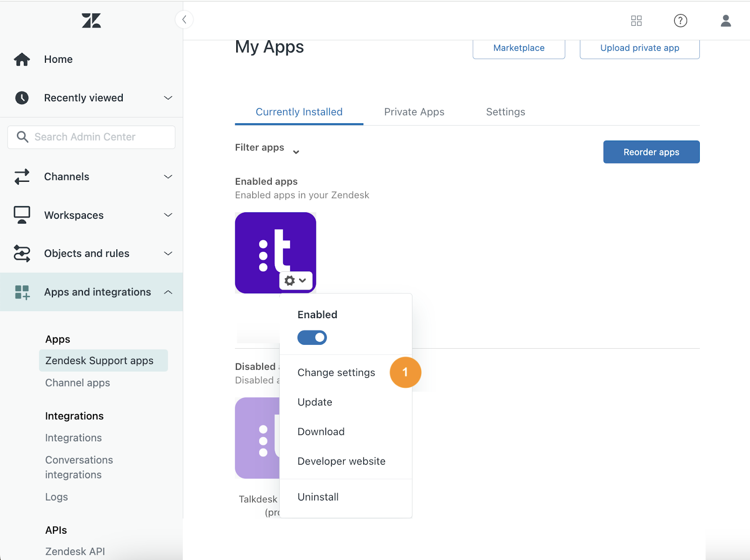Image resolution: width=750 pixels, height=560 pixels.
Task: Click the Channels arrows icon
Action: pyautogui.click(x=22, y=177)
